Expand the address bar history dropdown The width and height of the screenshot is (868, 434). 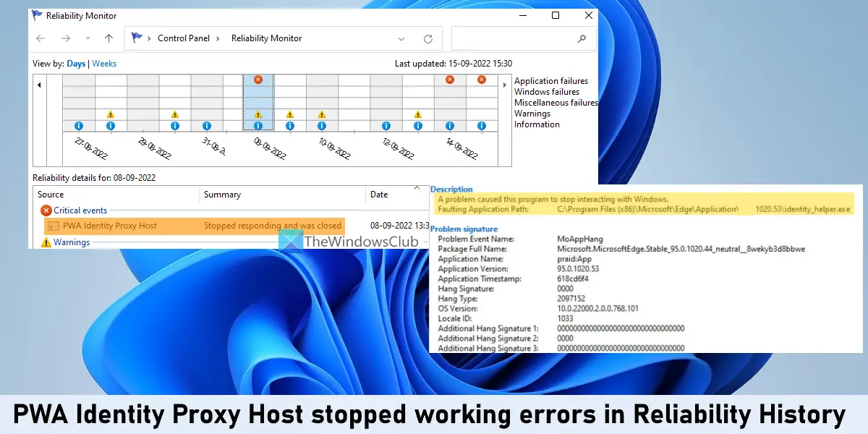(x=401, y=38)
